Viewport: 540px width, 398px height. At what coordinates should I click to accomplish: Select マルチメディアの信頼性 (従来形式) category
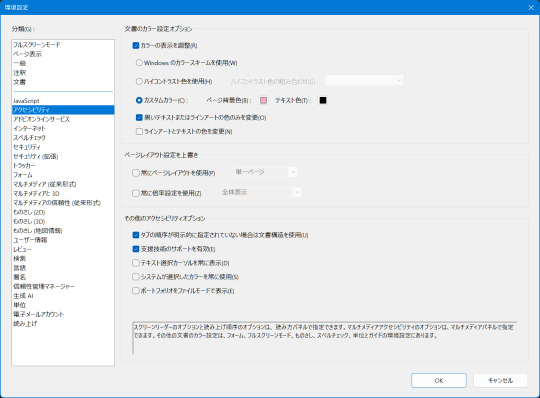coord(63,203)
